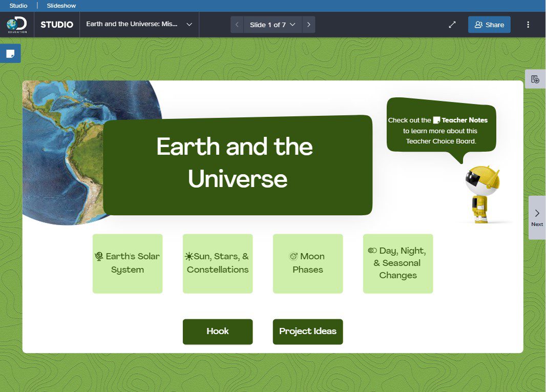Click the Next side arrow panel
Screen dimensions: 546x392
537,217
